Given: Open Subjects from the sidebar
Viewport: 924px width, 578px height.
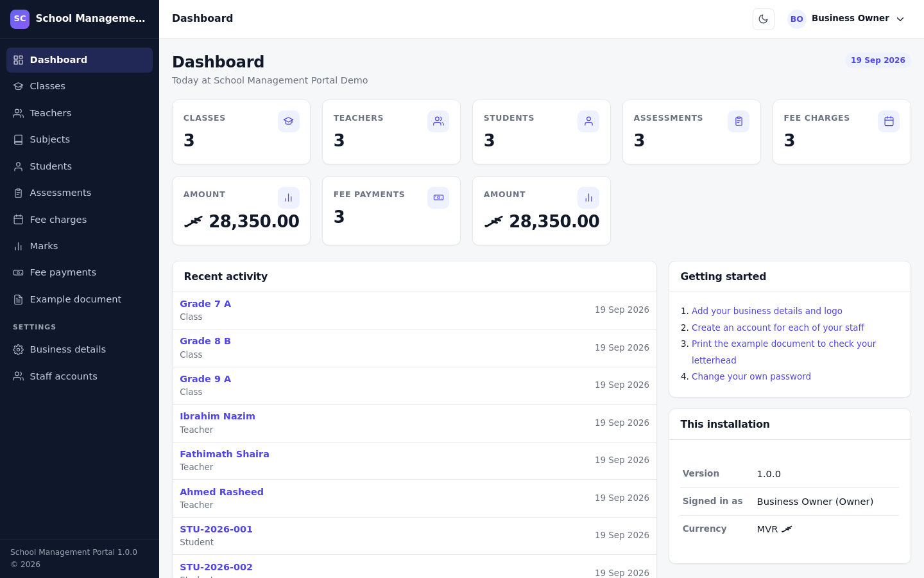Looking at the screenshot, I should coord(80,139).
